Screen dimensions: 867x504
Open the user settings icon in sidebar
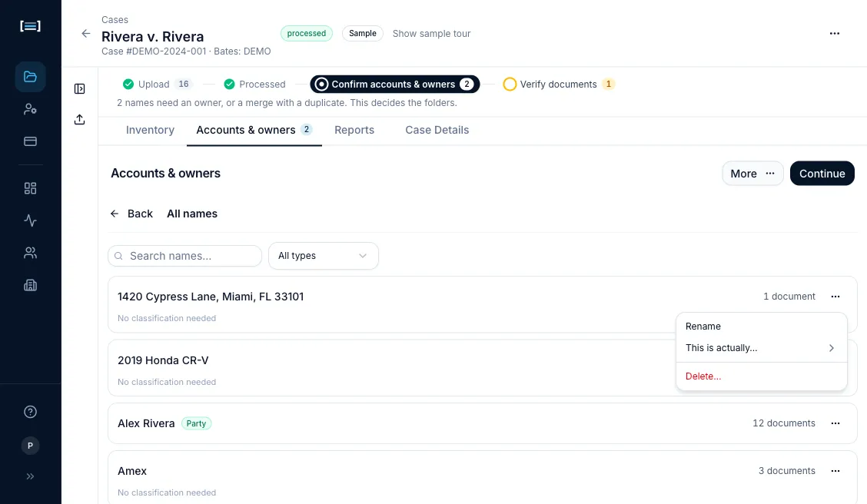click(x=31, y=109)
